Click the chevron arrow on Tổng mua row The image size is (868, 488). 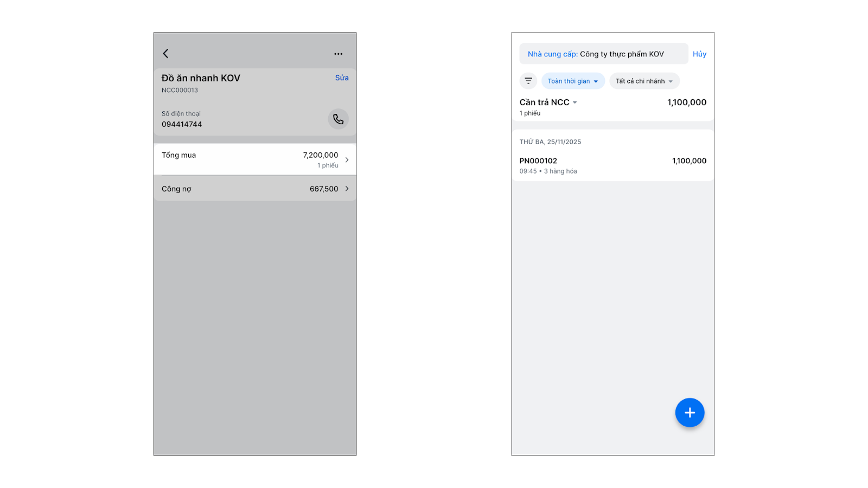(347, 160)
